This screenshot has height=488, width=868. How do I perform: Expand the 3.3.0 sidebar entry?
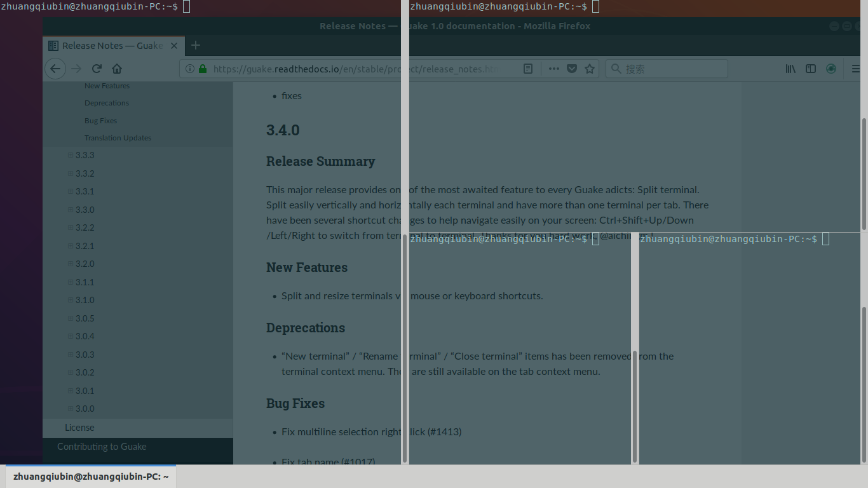[71, 209]
